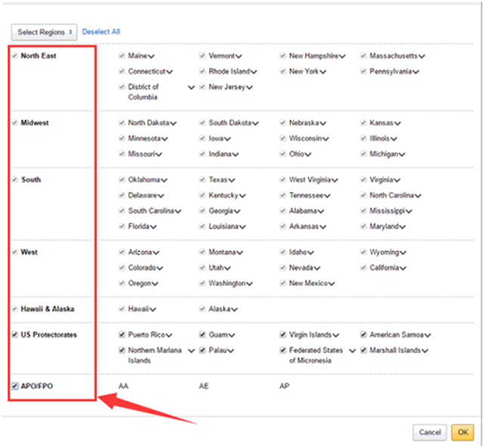This screenshot has height=448, width=484.
Task: Expand the Guam chevron
Action: (231, 335)
